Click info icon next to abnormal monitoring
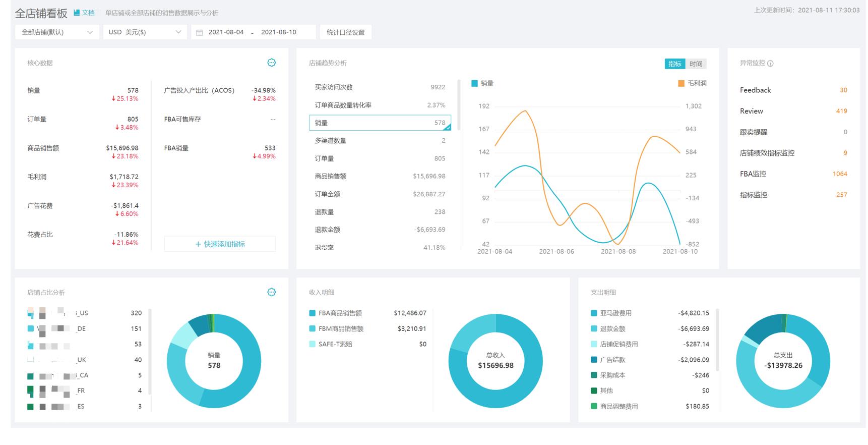The image size is (868, 445). 770,64
